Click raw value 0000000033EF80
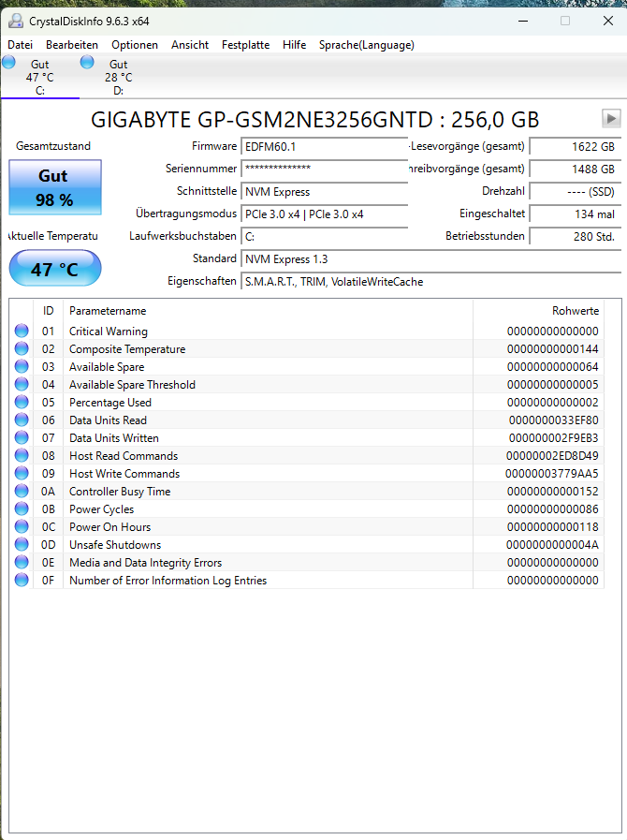Screen dimensions: 627x840 tap(554, 420)
